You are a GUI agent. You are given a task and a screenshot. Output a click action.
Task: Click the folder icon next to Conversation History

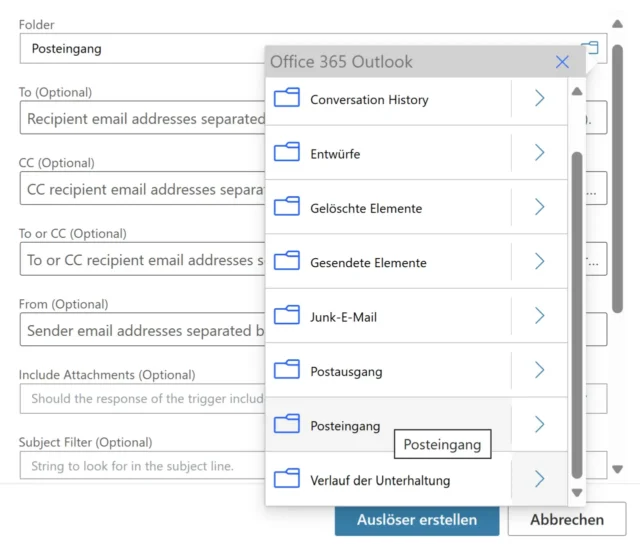tap(287, 99)
